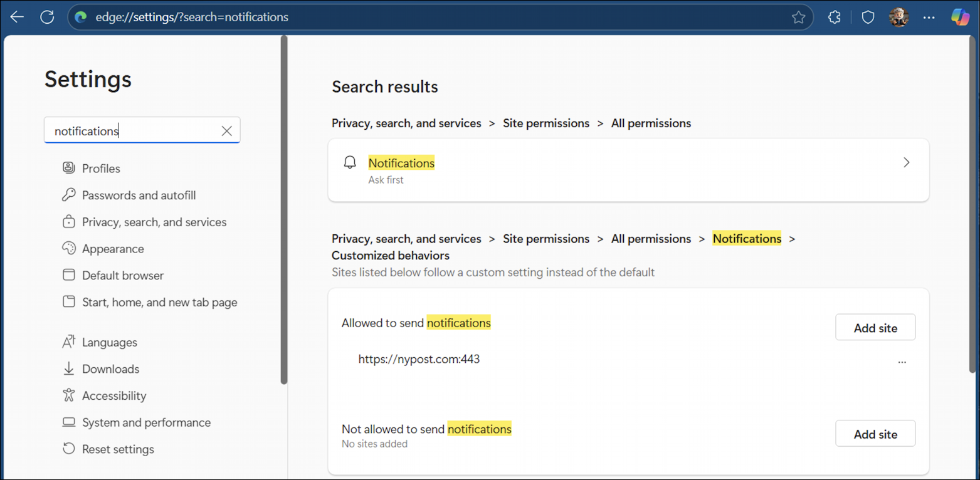Reload the settings page
The image size is (980, 480).
(x=47, y=17)
